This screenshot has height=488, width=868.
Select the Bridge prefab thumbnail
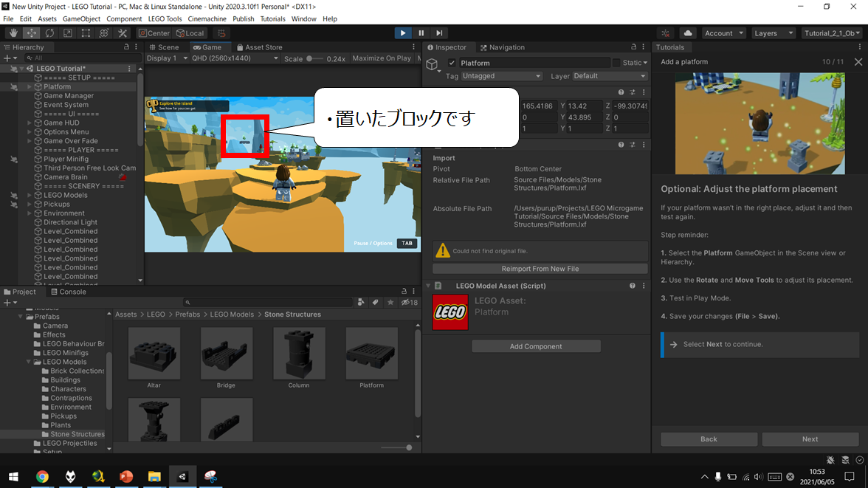pos(227,354)
